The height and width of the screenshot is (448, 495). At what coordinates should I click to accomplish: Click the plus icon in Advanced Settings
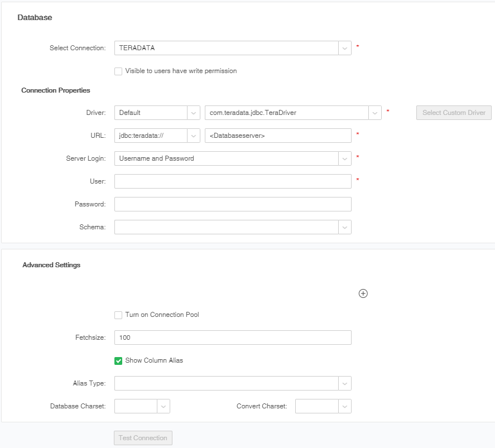pyautogui.click(x=363, y=293)
